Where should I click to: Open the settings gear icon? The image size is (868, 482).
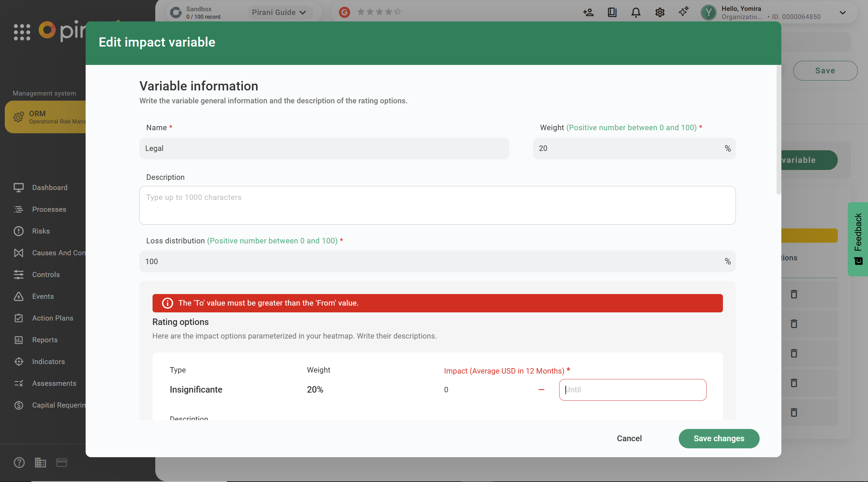click(x=660, y=13)
